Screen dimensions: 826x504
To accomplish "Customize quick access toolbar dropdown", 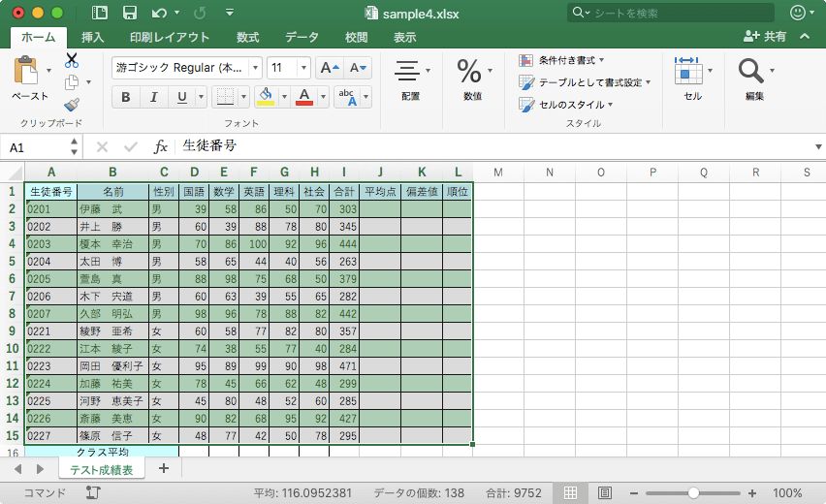I will [x=230, y=13].
